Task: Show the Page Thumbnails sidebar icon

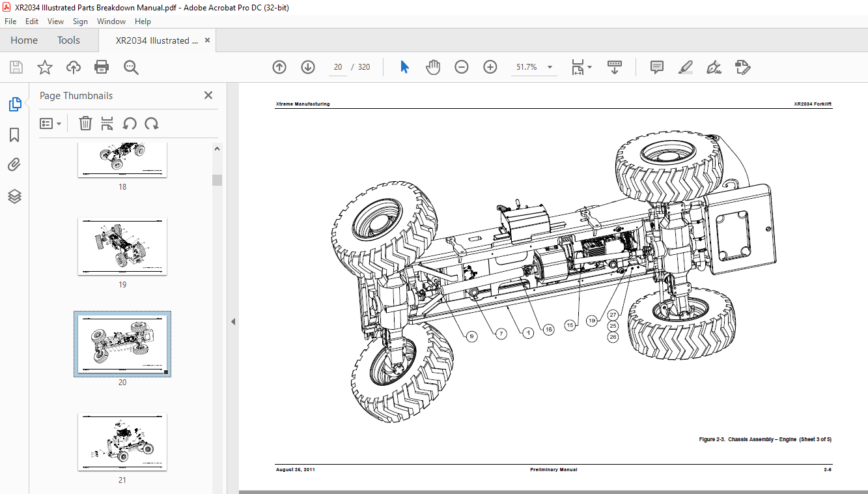Action: [14, 104]
